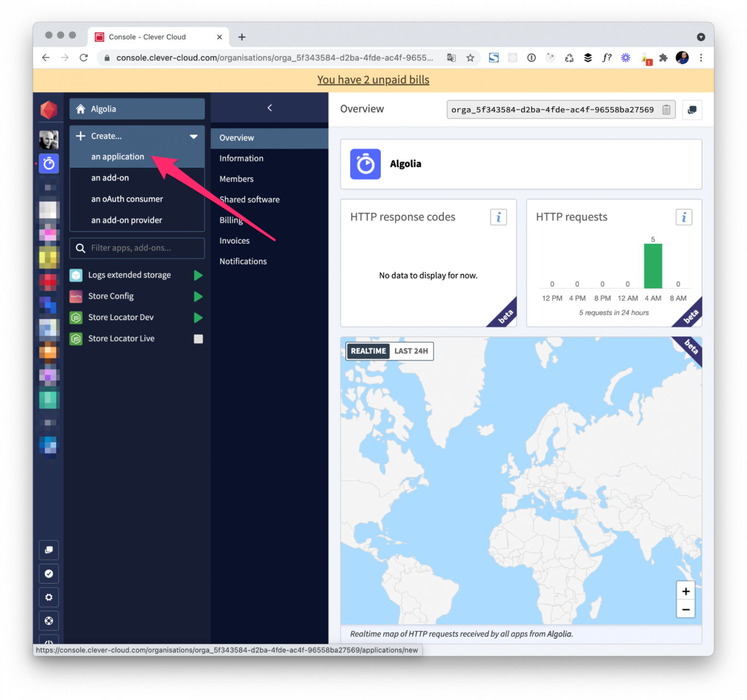Click the translate page icon

click(451, 58)
